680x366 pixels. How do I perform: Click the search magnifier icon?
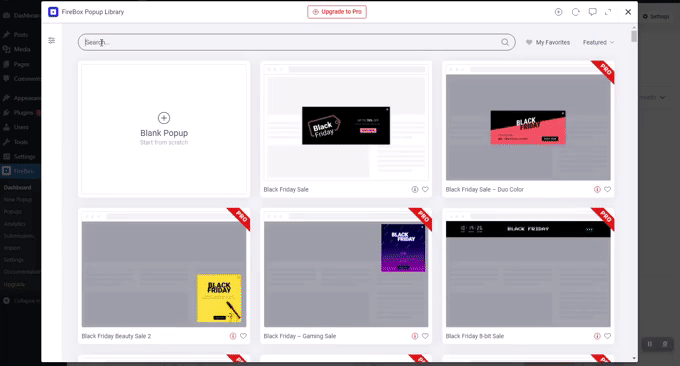point(505,42)
